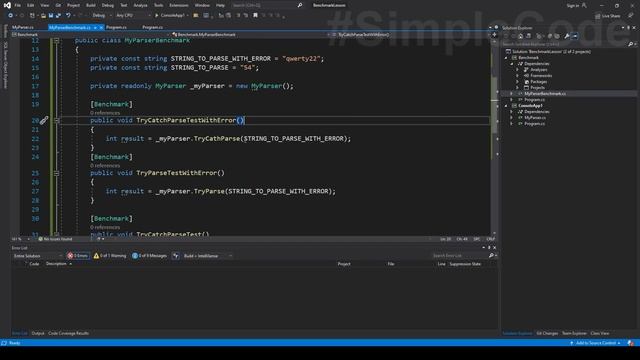Click the quick launch search magnifier icon
Viewport: 640px width, 360px height.
click(300, 5)
